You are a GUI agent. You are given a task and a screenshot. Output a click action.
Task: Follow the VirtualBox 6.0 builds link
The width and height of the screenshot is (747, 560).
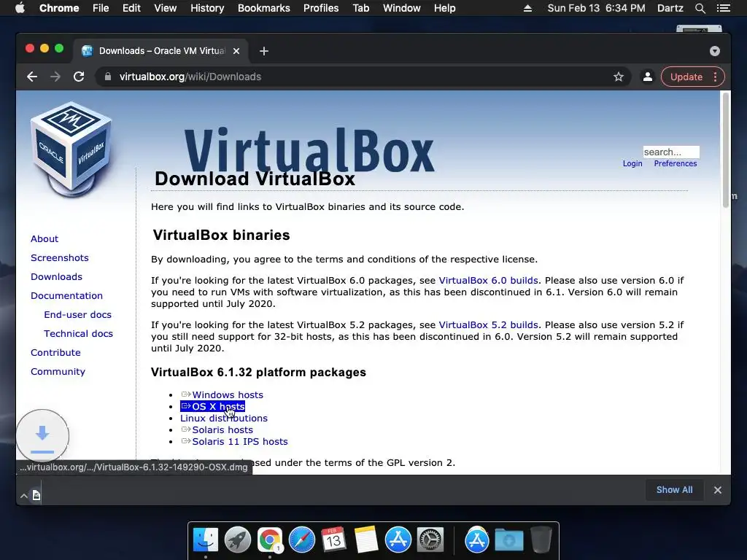coord(488,281)
